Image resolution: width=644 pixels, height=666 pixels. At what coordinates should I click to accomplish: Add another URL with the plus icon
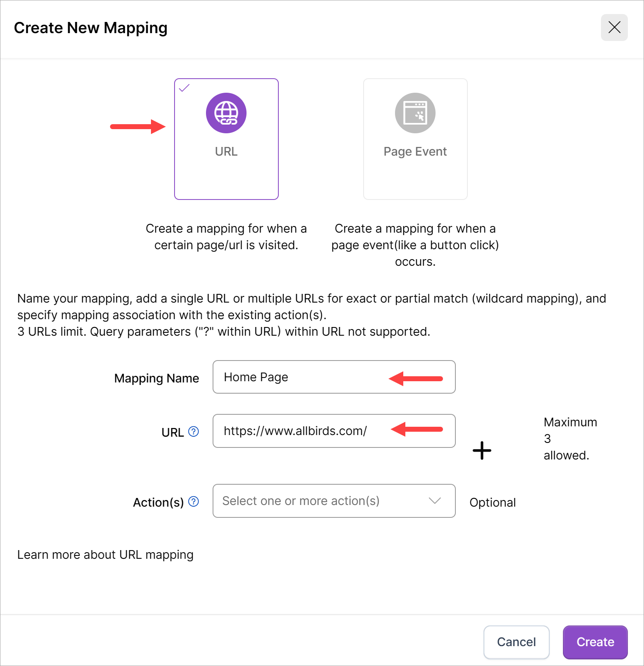pos(482,450)
